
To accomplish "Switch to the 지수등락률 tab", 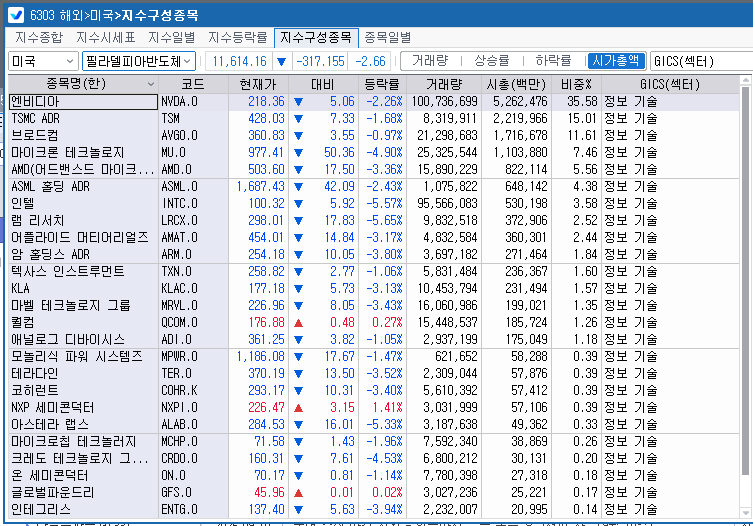I will tap(238, 37).
